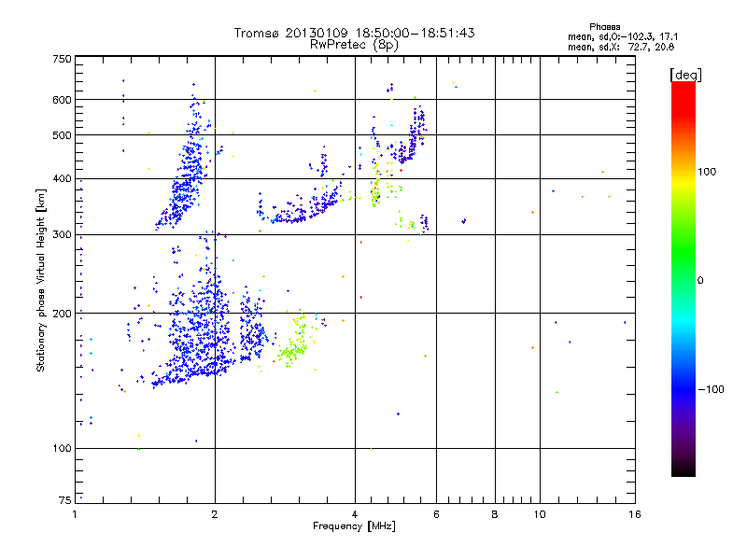Click the 'Phases' header text

coord(604,27)
